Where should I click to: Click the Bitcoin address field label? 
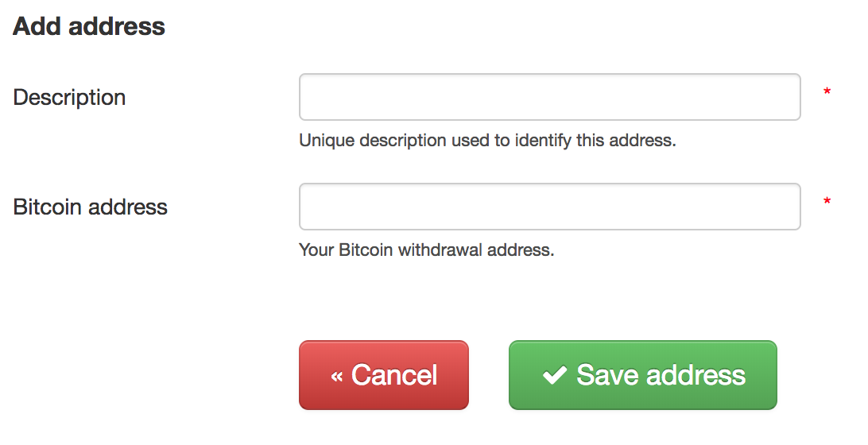coord(91,207)
